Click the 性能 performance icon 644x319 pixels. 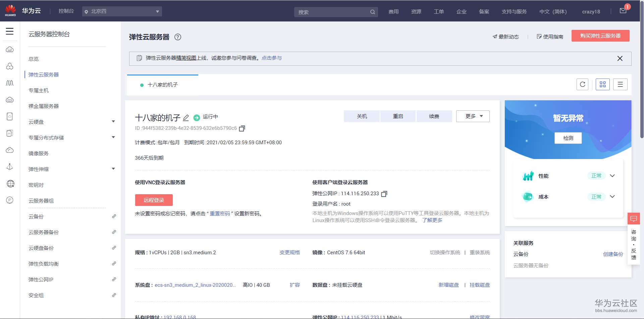pos(528,176)
